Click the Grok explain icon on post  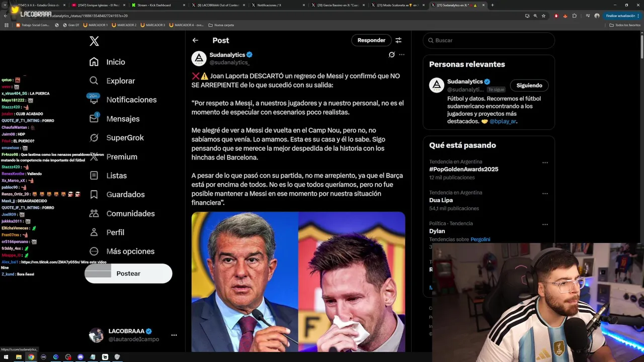(x=391, y=55)
